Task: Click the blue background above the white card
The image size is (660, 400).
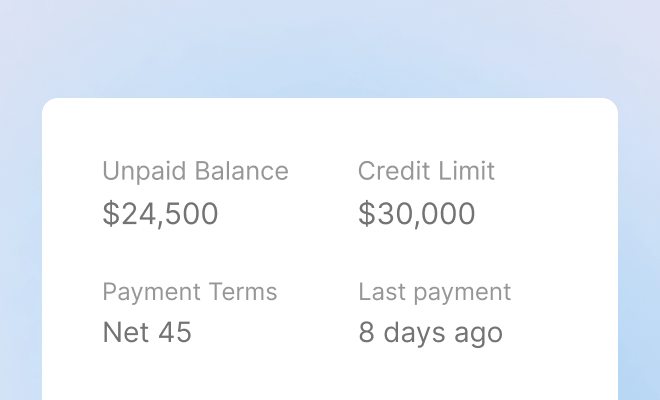Action: tap(330, 50)
